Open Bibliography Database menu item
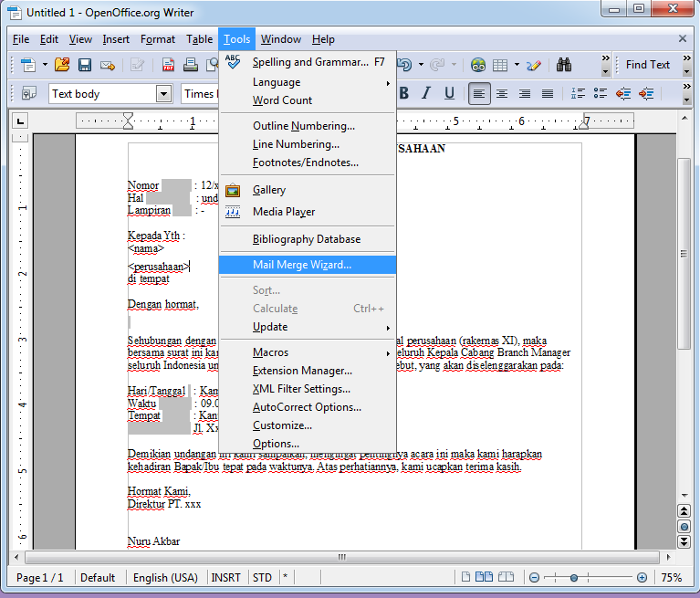Image resolution: width=700 pixels, height=598 pixels. pyautogui.click(x=308, y=239)
